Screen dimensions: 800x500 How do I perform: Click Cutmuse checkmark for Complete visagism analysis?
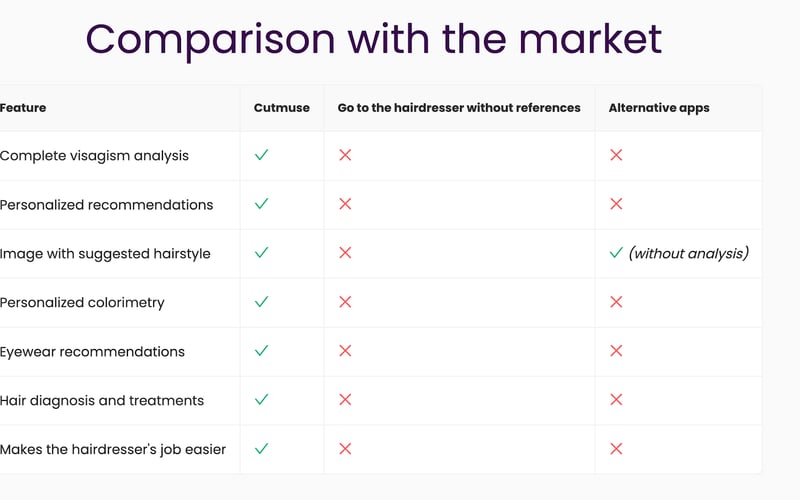(261, 155)
